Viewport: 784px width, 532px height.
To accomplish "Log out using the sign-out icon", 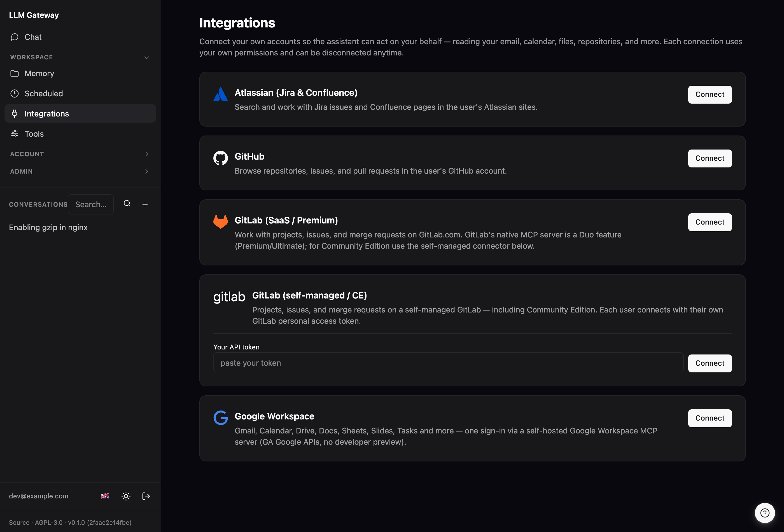I will pyautogui.click(x=146, y=496).
